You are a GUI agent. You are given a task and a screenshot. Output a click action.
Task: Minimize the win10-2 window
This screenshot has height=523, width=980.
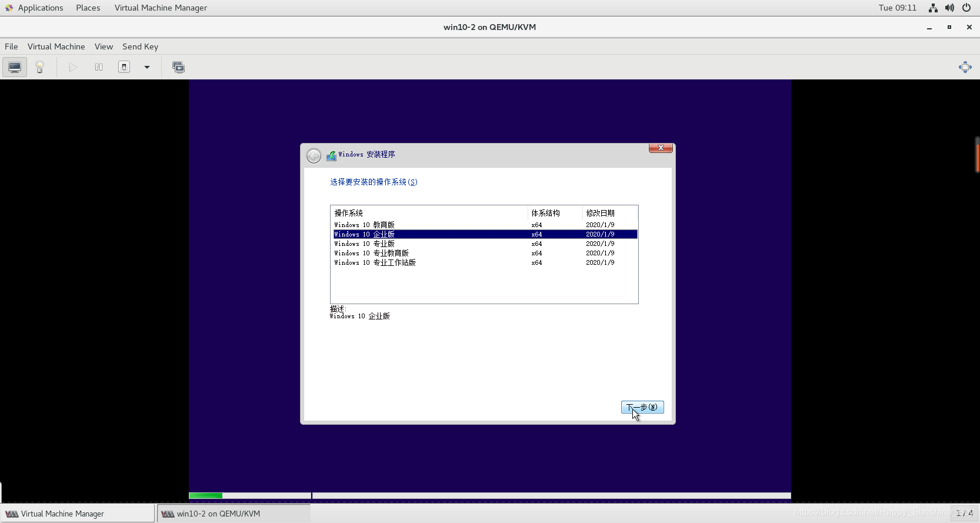click(929, 27)
